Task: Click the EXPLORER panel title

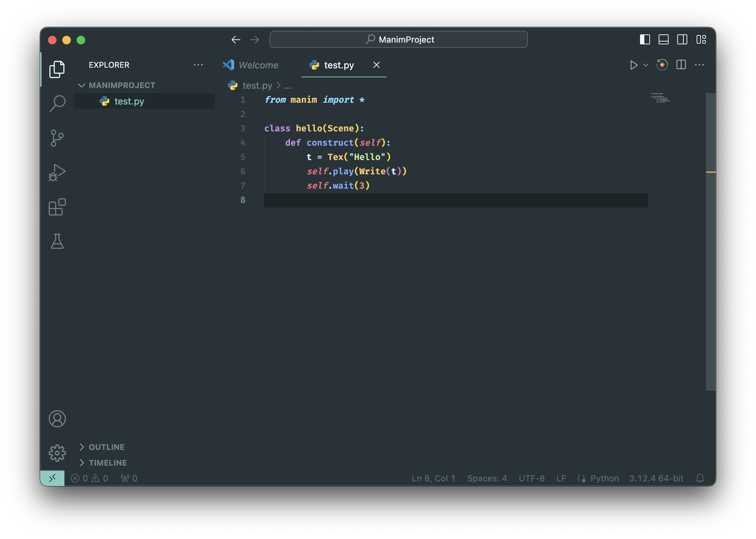Action: (x=109, y=65)
